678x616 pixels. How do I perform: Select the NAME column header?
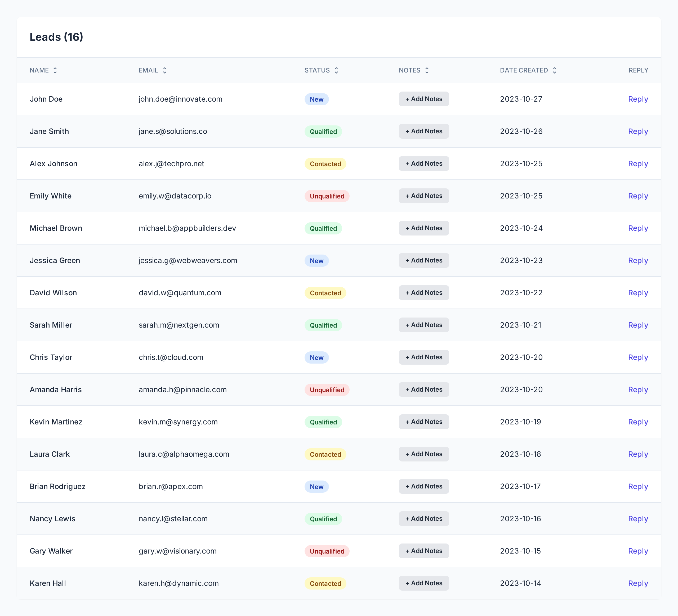(x=39, y=70)
